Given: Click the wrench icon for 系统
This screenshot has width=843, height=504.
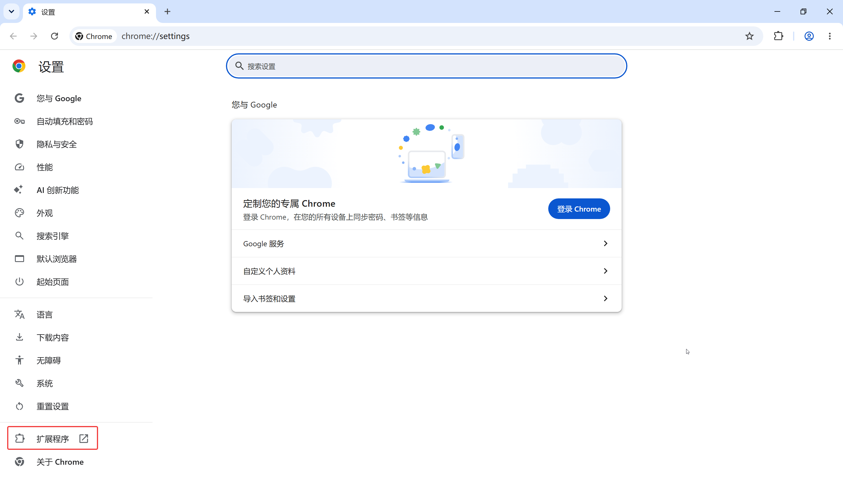Looking at the screenshot, I should [x=19, y=383].
